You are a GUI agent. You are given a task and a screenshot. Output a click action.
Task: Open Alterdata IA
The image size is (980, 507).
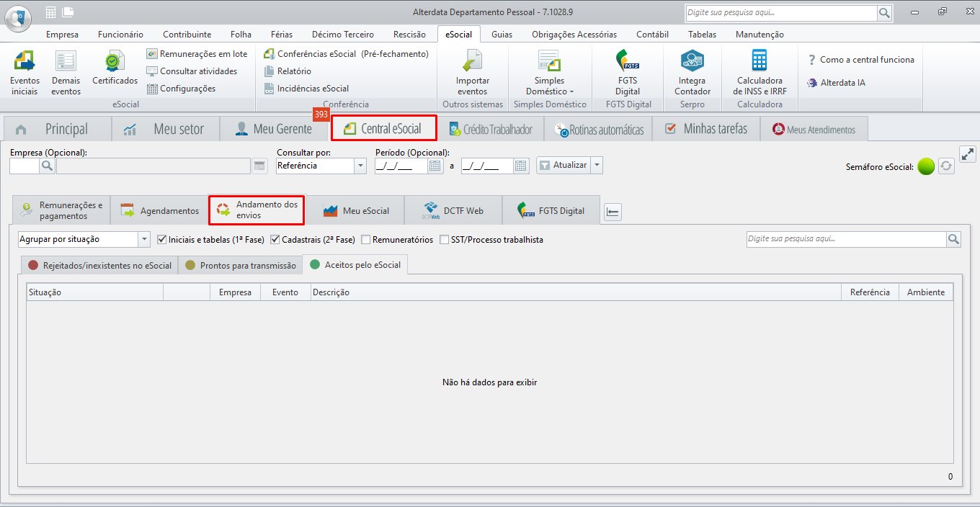click(837, 83)
